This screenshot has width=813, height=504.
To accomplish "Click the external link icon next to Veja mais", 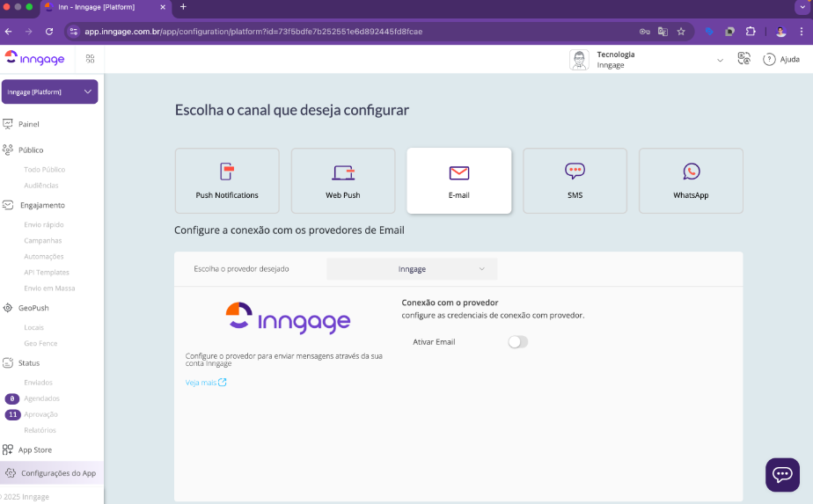I will coord(223,382).
